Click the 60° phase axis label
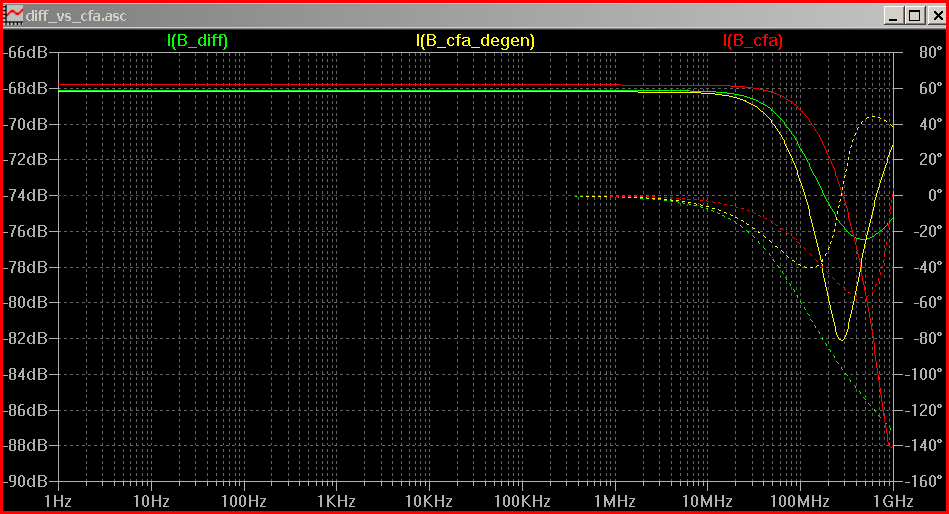Viewport: 949px width, 514px height. [930, 88]
